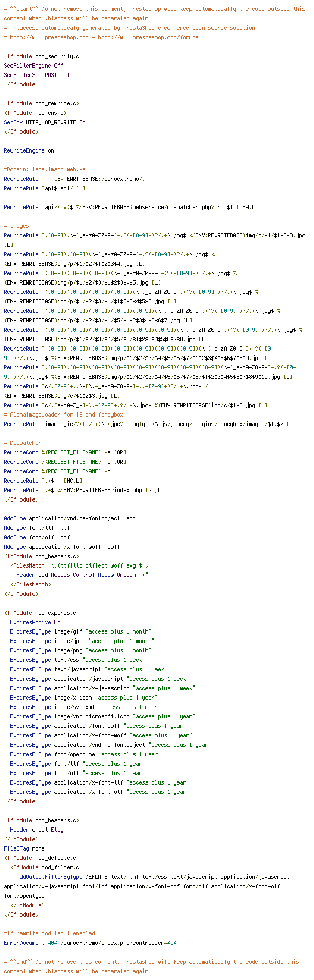Viewport: 314px width, 980px height.
Task: Click the 'FileETag none' line
Action: [24, 848]
